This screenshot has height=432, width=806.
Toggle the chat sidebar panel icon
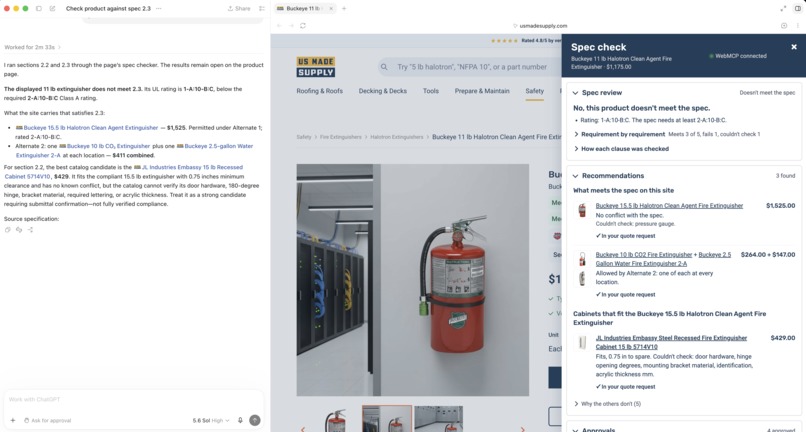(39, 8)
